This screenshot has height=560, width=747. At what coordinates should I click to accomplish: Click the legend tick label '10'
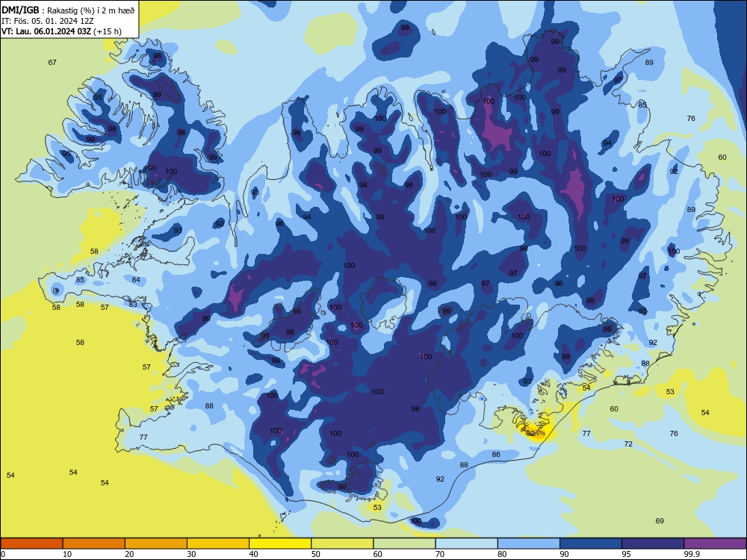[67, 554]
